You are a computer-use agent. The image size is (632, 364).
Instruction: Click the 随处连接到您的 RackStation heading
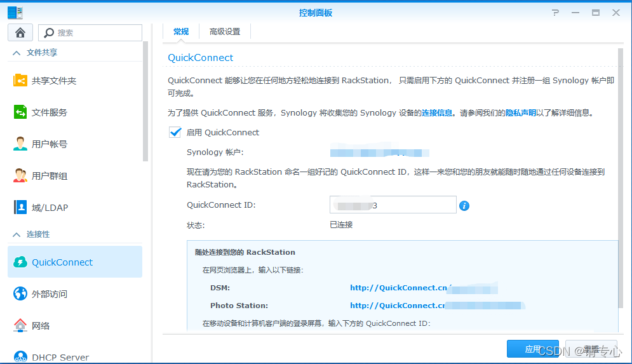coord(245,252)
